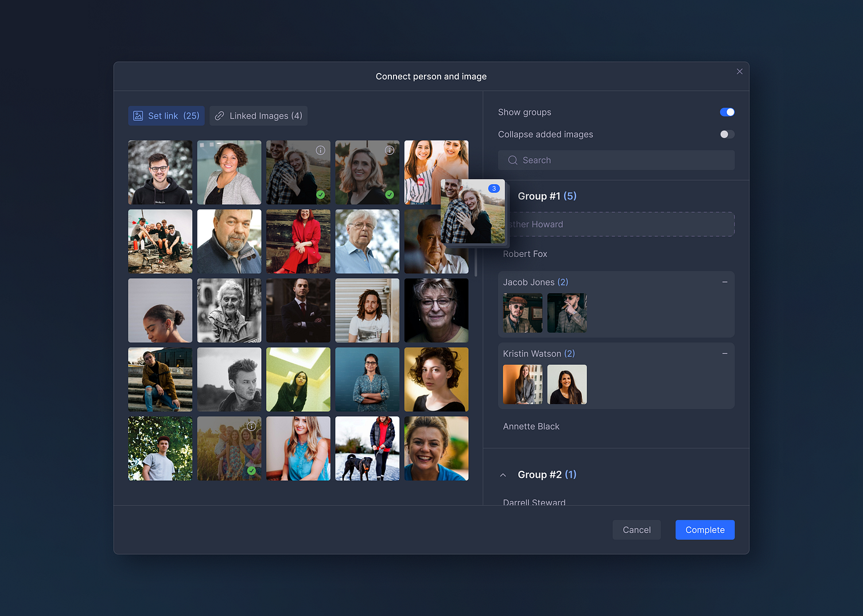Viewport: 863px width, 616px height.
Task: Select group of friends on rocks photo
Action: point(160,241)
